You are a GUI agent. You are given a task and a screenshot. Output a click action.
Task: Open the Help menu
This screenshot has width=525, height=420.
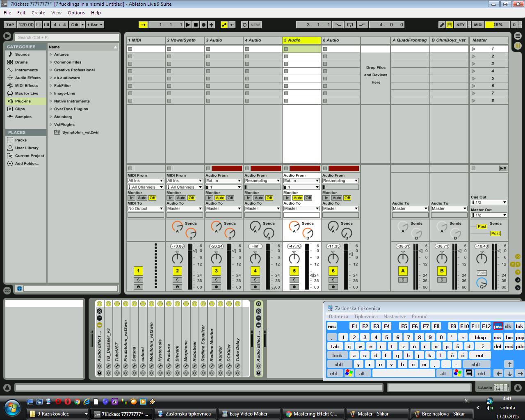[x=96, y=13]
